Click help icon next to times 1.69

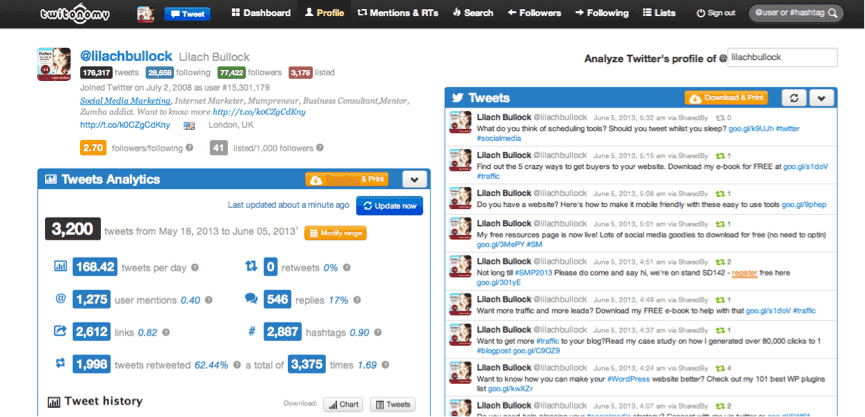click(x=385, y=365)
